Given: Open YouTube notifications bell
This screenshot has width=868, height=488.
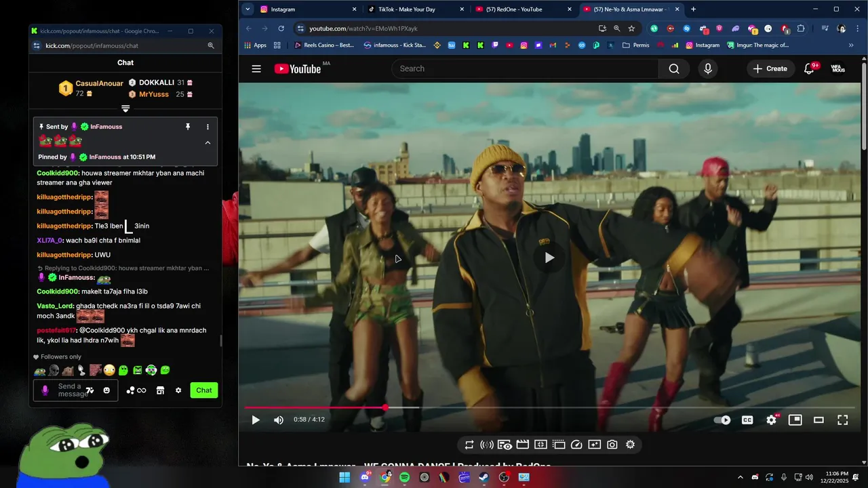Looking at the screenshot, I should tap(809, 68).
